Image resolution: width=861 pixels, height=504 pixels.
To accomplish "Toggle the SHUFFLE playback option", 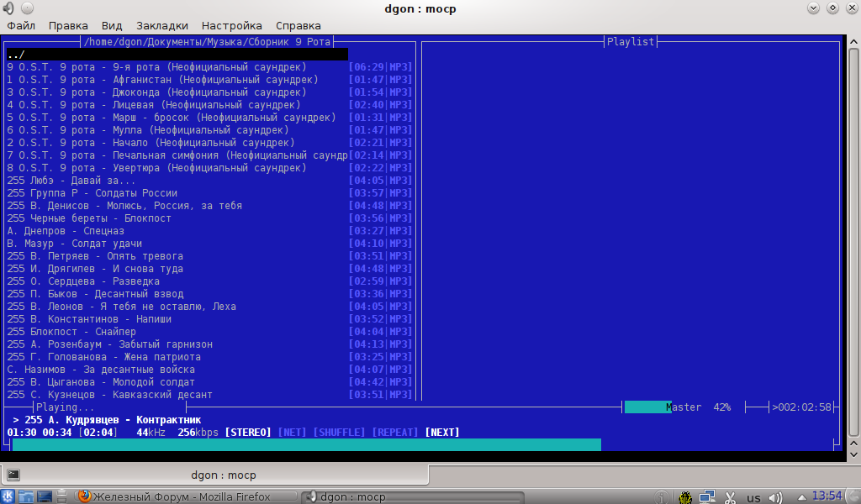I will tap(339, 432).
